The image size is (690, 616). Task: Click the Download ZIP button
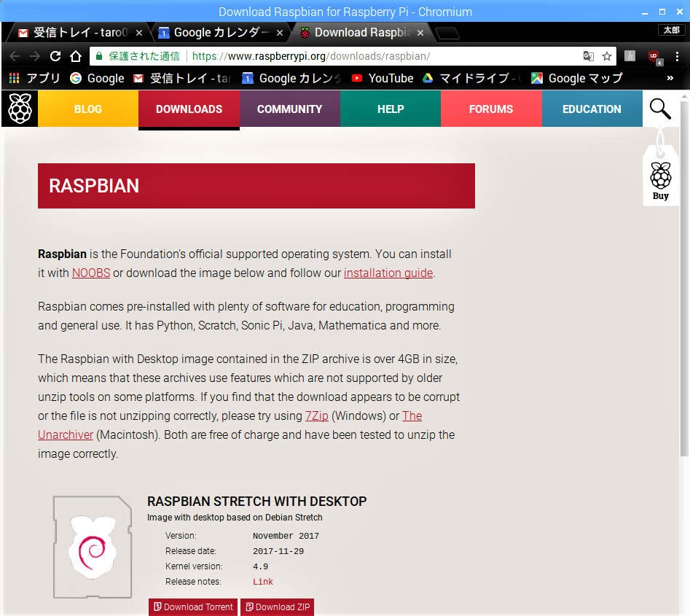(277, 607)
